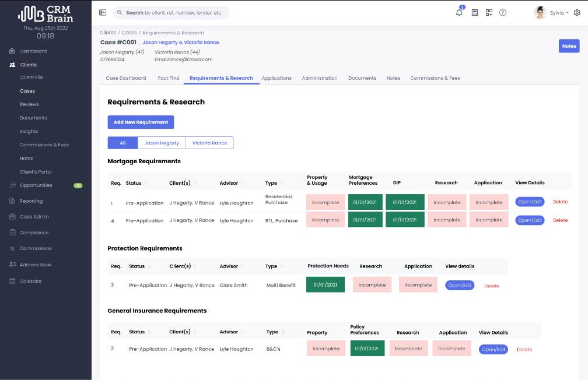Open Reviews in the sidebar
The height and width of the screenshot is (380, 588).
point(29,104)
